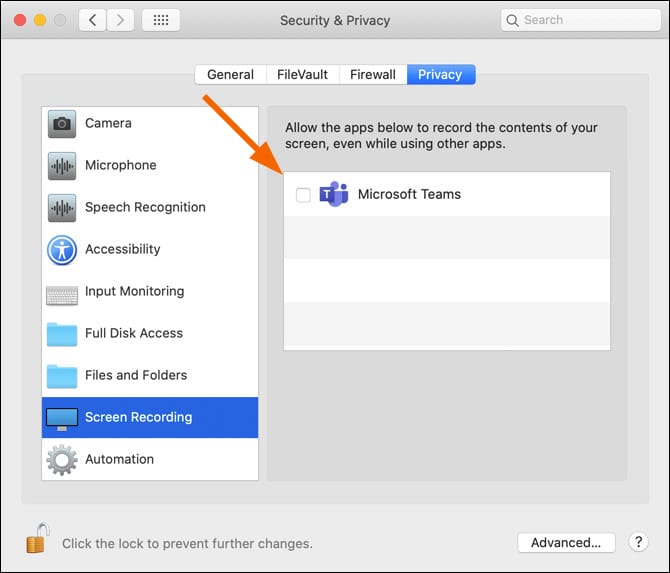Click the Camera icon in sidebar

tap(62, 124)
